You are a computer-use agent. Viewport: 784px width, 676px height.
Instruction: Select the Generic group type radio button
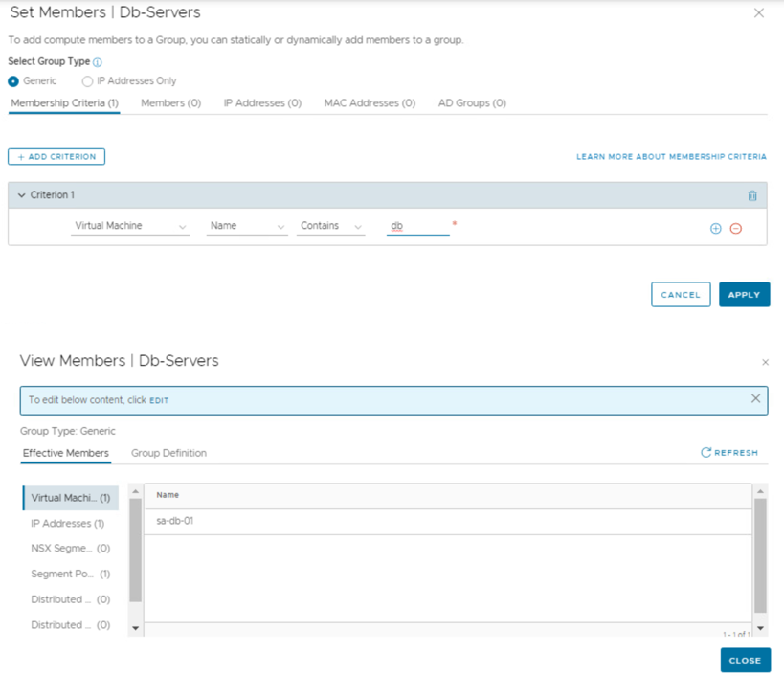(13, 81)
